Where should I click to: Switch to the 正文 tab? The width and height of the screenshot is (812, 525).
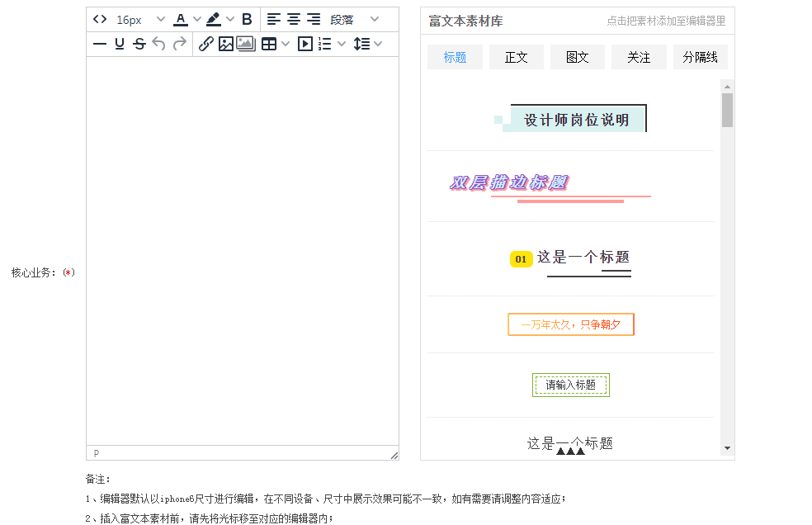[516, 57]
